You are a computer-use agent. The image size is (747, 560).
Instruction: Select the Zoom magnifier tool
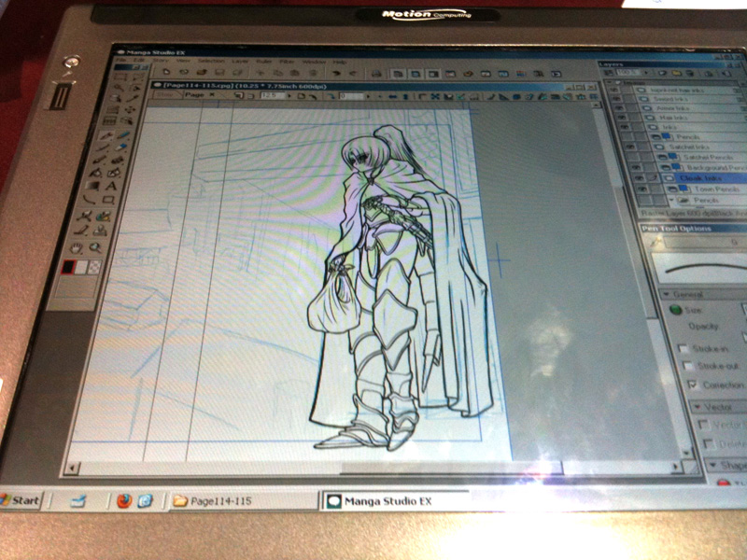tap(95, 247)
